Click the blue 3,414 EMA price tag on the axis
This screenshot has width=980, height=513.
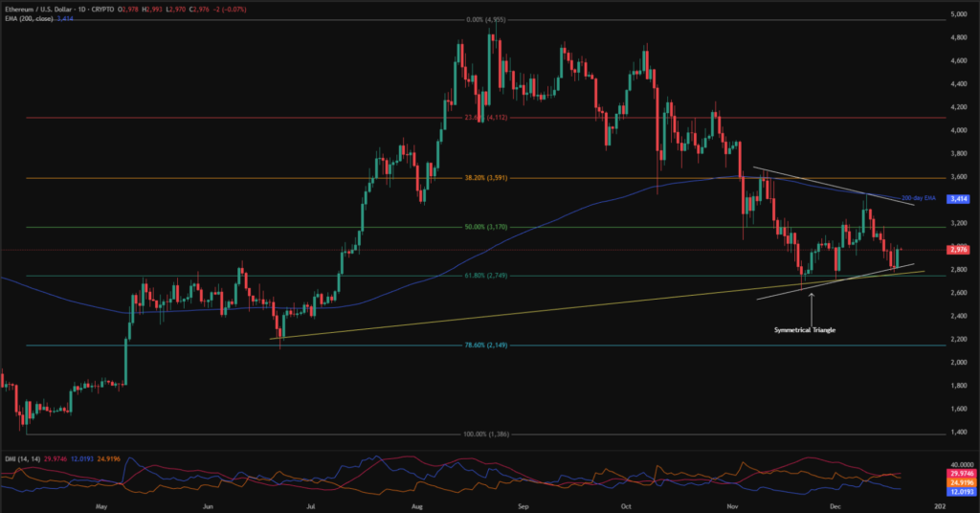point(958,199)
